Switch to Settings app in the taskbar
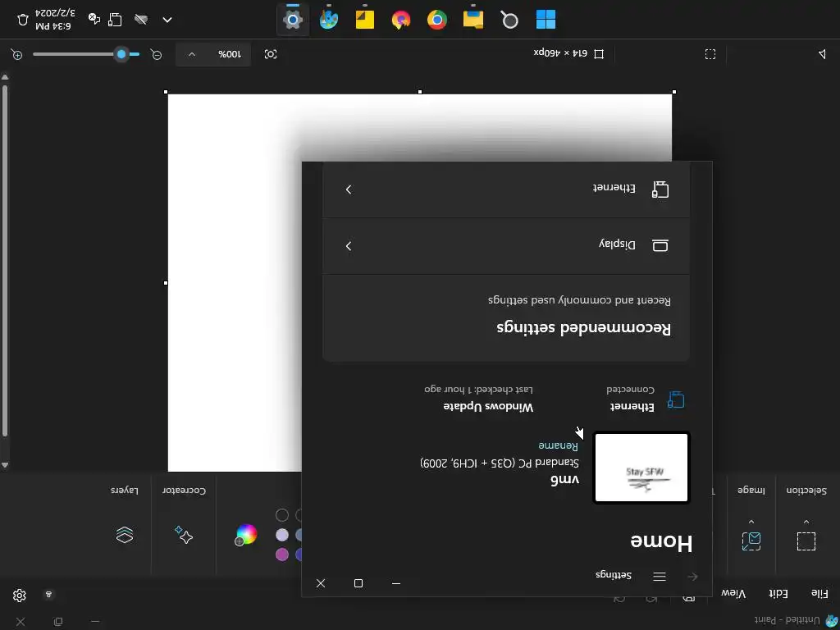The width and height of the screenshot is (840, 630). [293, 20]
